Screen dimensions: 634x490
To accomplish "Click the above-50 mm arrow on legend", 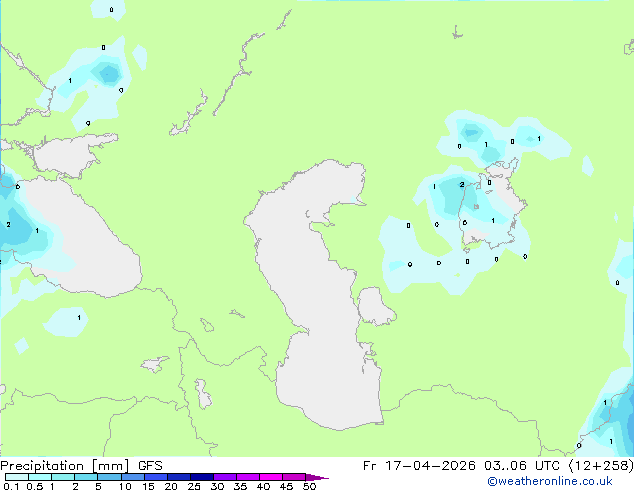I will pyautogui.click(x=317, y=477).
